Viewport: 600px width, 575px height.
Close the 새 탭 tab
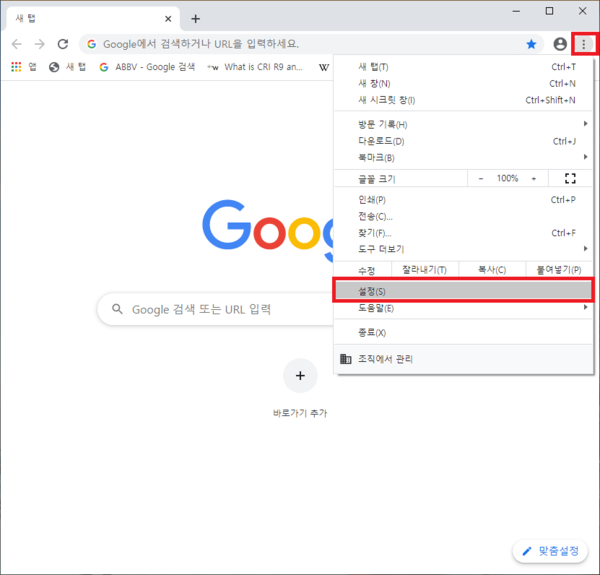click(168, 19)
